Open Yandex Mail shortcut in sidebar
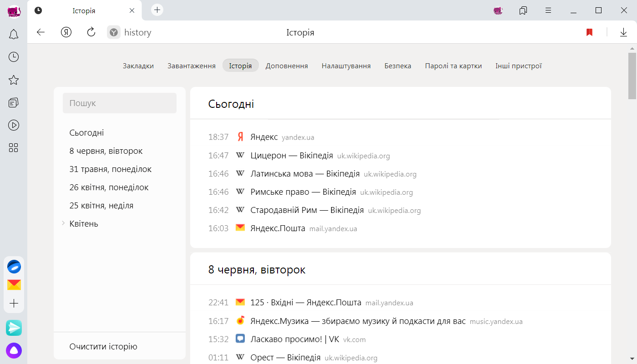Image resolution: width=637 pixels, height=364 pixels. tap(14, 285)
